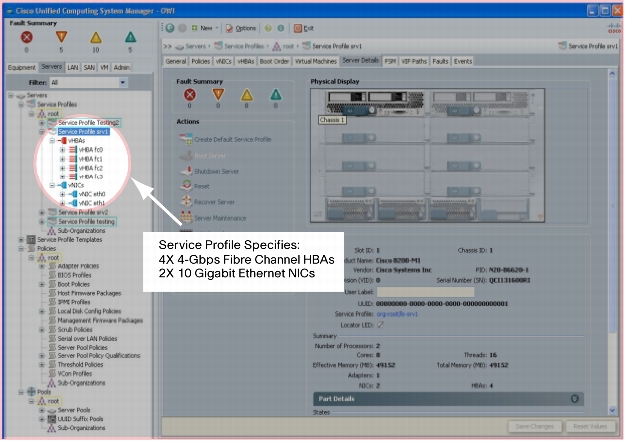This screenshot has height=441, width=625.
Task: Click the Reset Values button
Action: [590, 426]
